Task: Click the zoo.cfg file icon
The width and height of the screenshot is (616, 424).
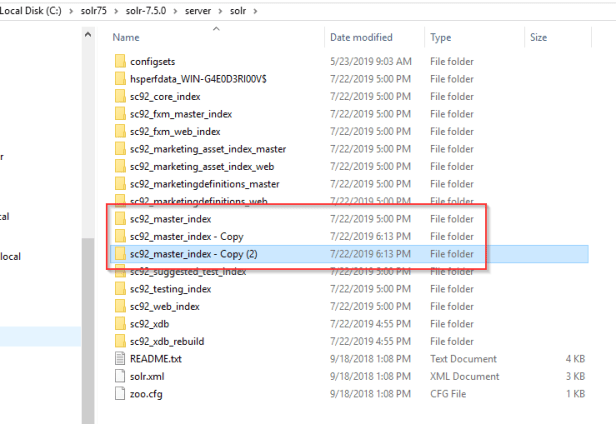Action: (x=120, y=393)
